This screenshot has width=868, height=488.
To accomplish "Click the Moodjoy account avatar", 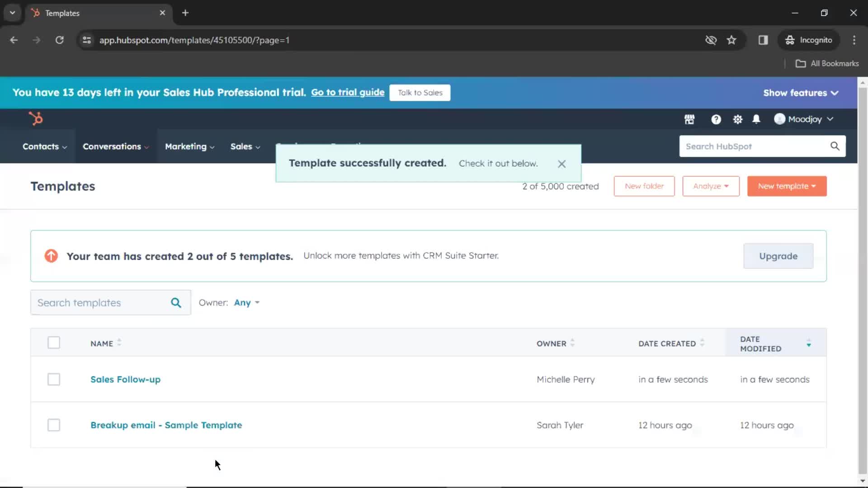I will 779,119.
